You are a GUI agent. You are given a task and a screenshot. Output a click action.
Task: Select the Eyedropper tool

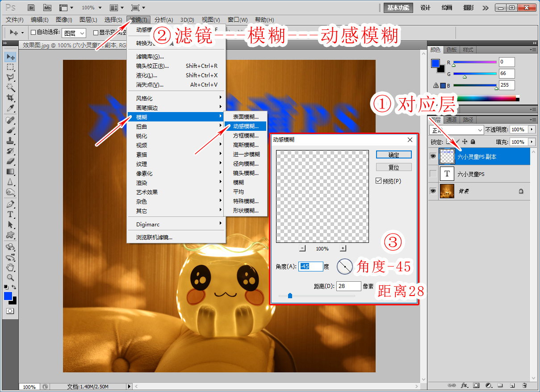[x=10, y=108]
